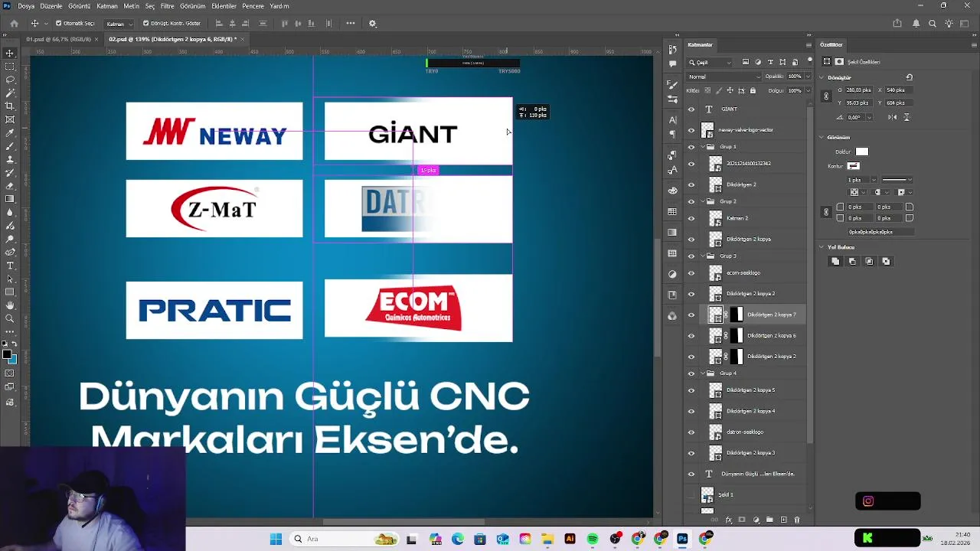Open the Normal blend mode dropdown

pos(724,77)
